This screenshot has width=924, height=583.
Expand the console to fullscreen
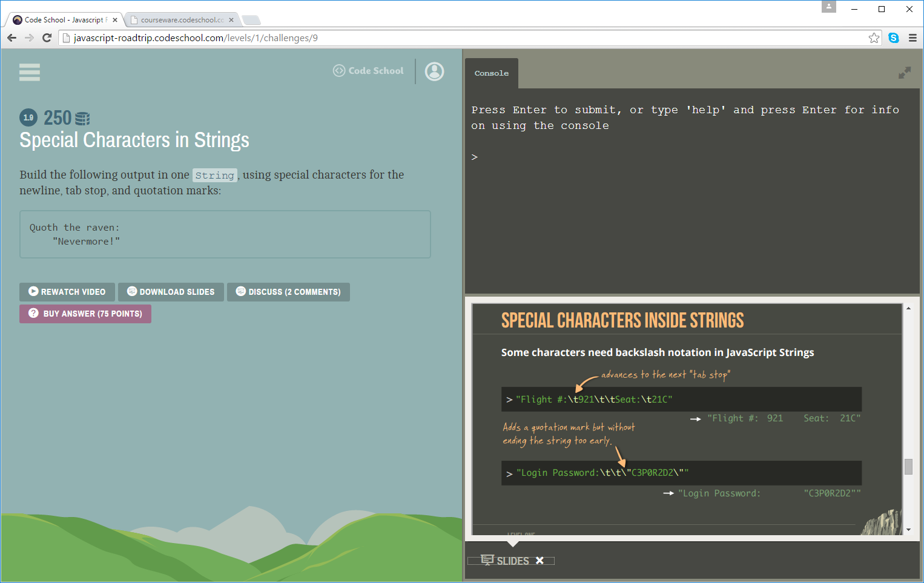(x=905, y=73)
